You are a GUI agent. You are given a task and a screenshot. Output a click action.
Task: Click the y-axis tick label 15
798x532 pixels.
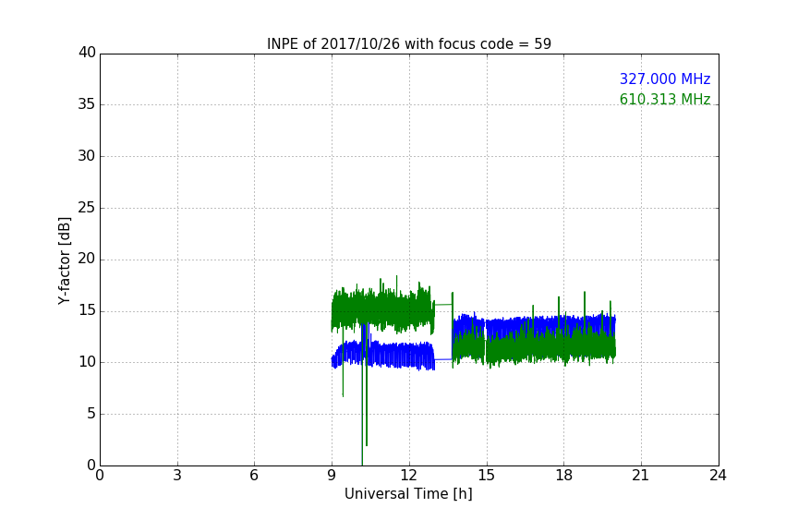click(x=87, y=310)
